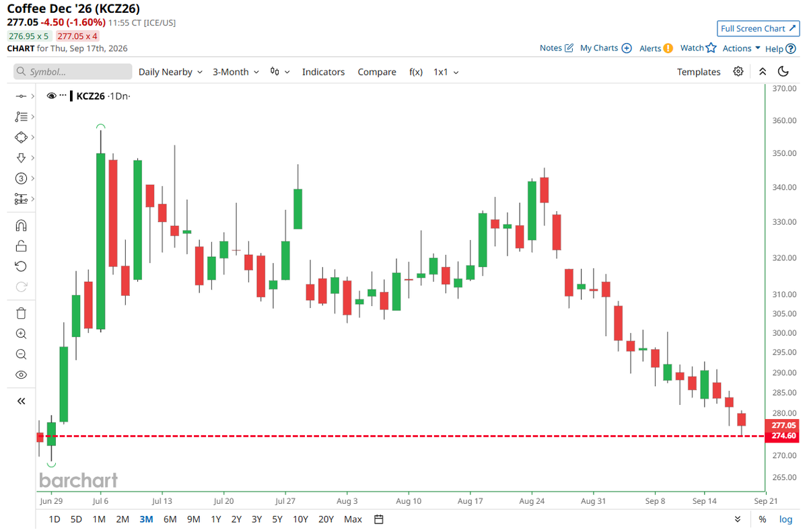Select the 5D range tab

point(76,519)
